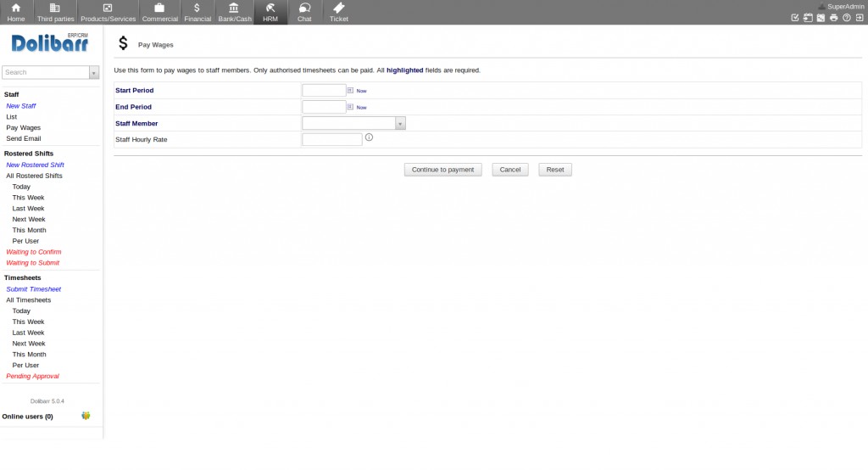Open Pending Approval timesheets

click(33, 376)
